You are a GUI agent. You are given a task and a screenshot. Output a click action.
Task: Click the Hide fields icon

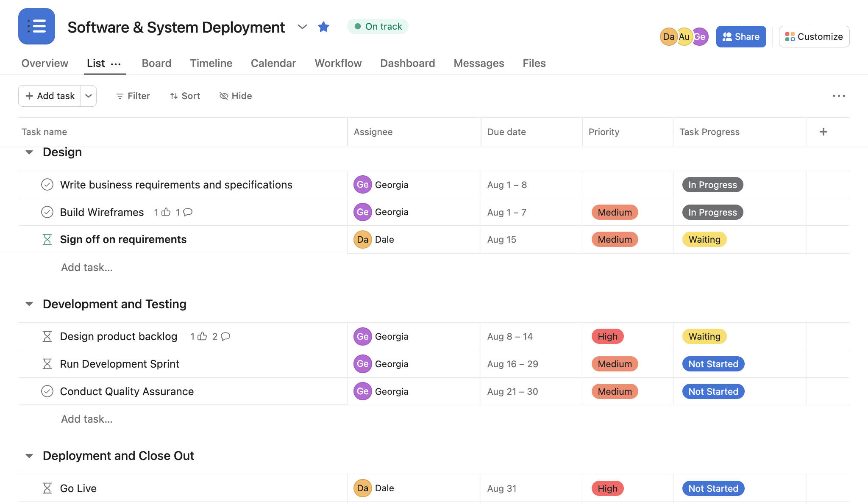click(224, 96)
